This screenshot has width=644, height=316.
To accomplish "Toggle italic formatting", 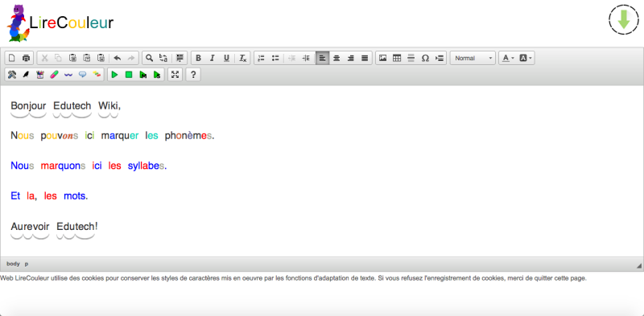I will click(213, 58).
